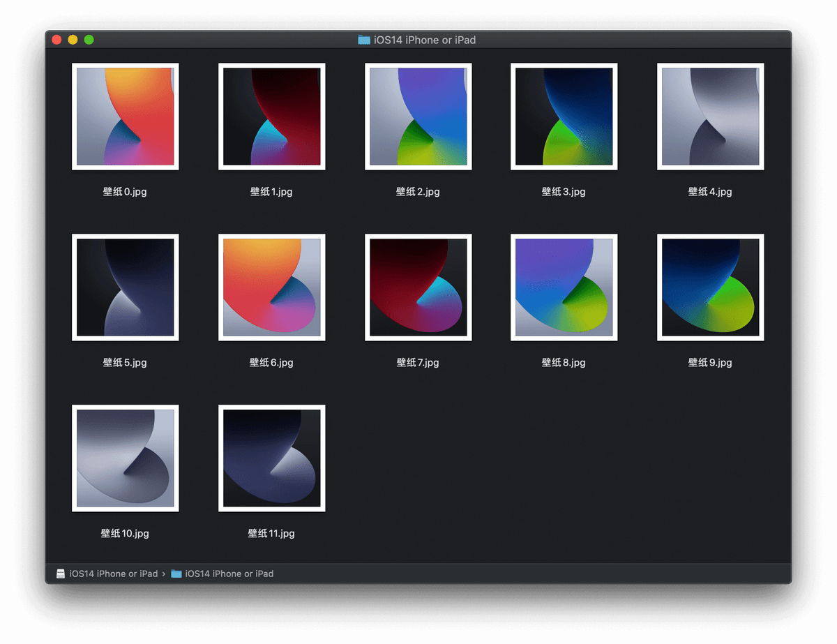Open the folder-level iOS14 iPhone or iPad path item
The height and width of the screenshot is (644, 837).
[x=229, y=574]
